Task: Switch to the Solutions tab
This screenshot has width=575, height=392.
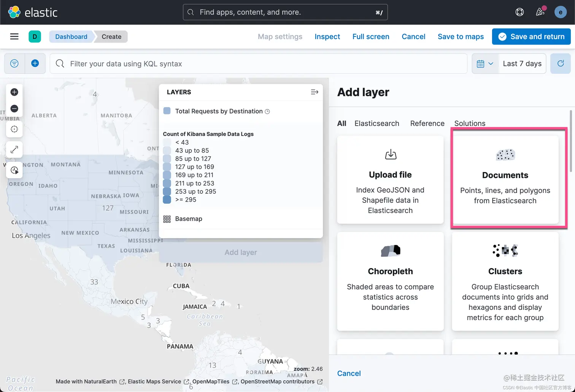Action: click(x=470, y=123)
